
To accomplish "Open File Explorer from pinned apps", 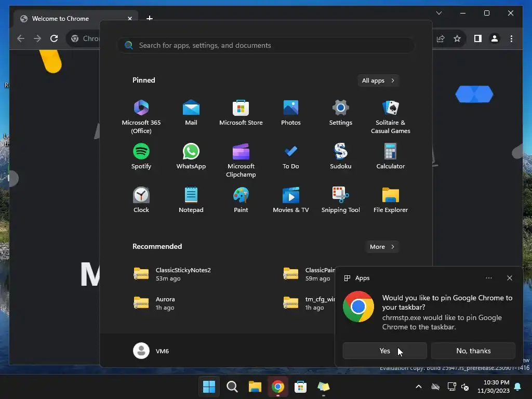I will click(x=391, y=200).
